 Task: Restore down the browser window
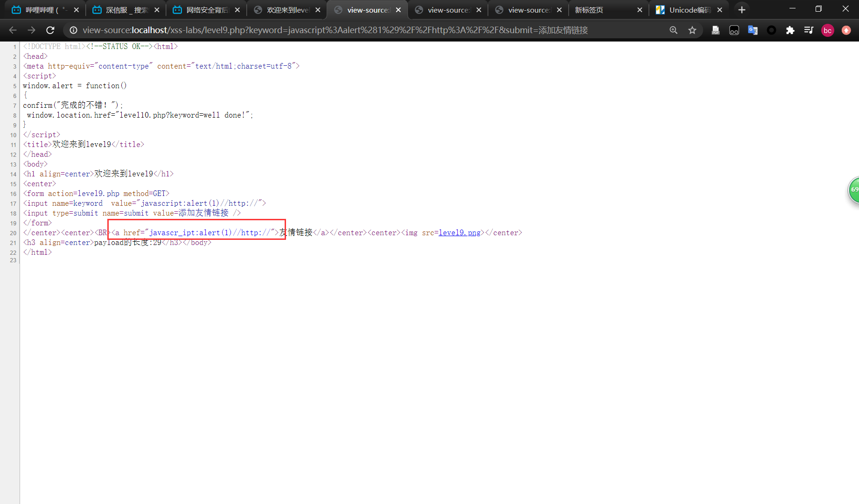818,9
